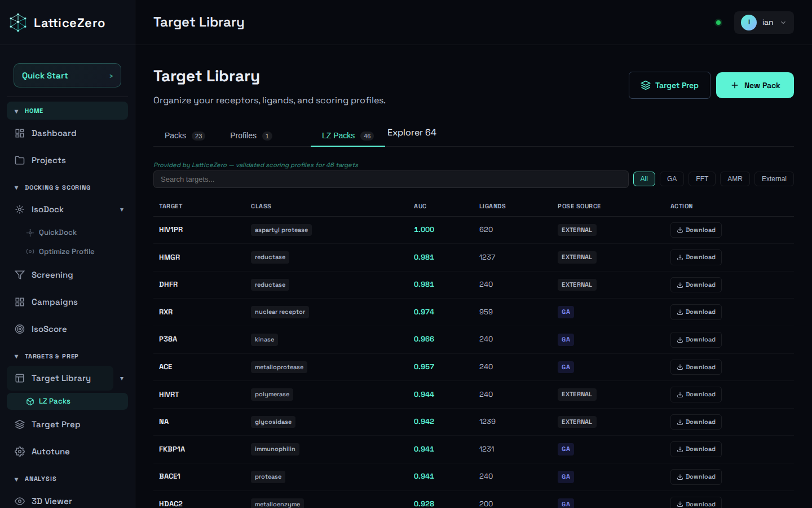Screen dimensions: 812x508
Task: Click the nuclear receptor class tag
Action: 280,312
